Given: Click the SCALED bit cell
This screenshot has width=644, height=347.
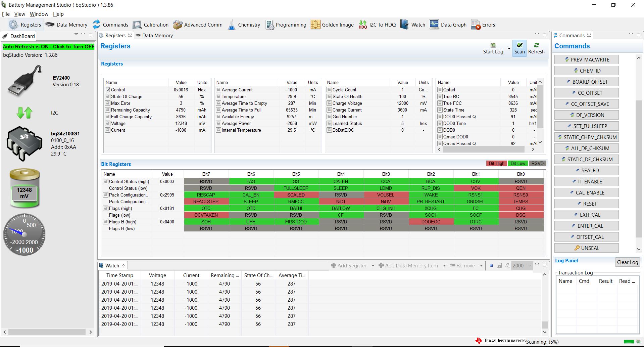Looking at the screenshot, I should point(296,195).
